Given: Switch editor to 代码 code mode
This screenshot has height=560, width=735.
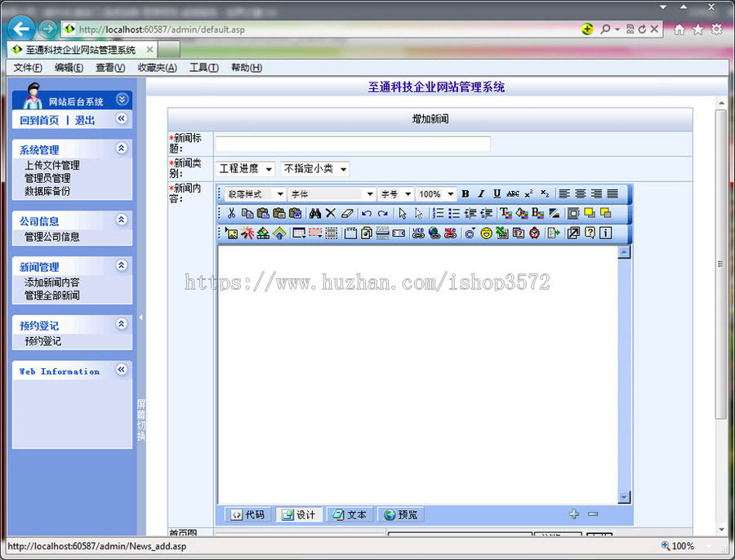Looking at the screenshot, I should 248,514.
